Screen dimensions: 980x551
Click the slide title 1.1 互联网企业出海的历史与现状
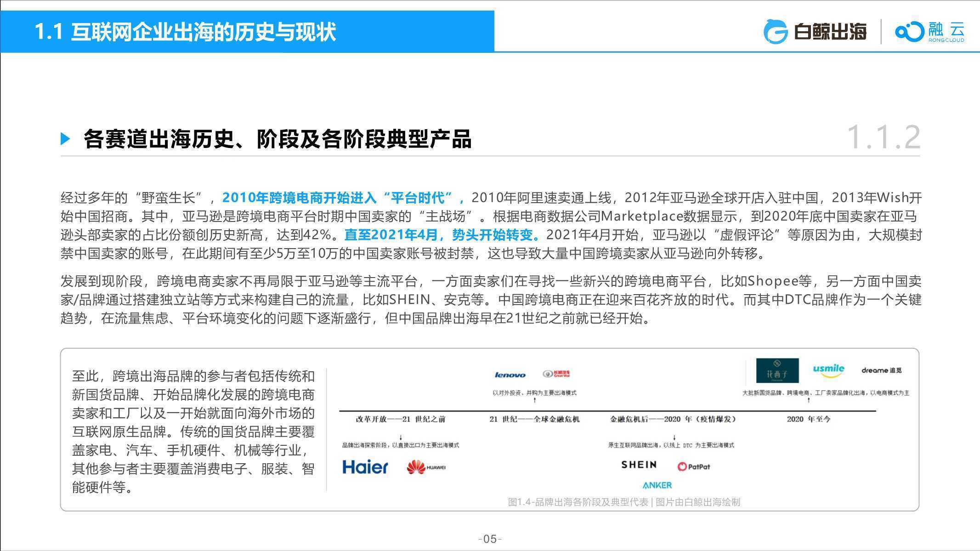(x=185, y=32)
